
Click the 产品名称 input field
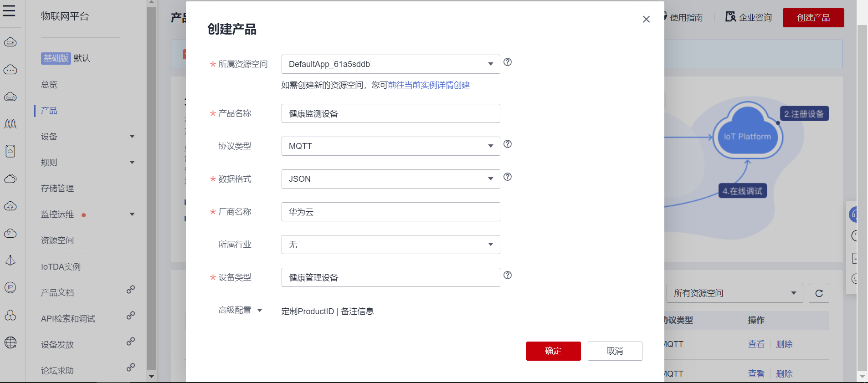390,113
